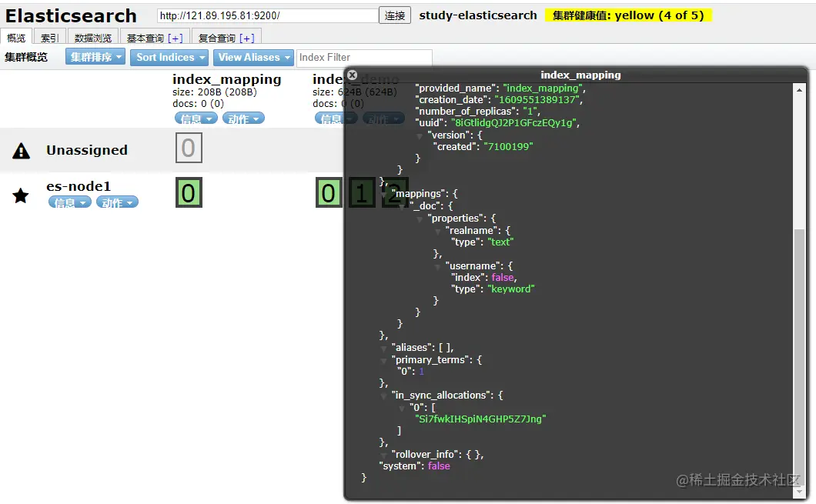
Task: Click the Elasticsearch header title
Action: [71, 15]
